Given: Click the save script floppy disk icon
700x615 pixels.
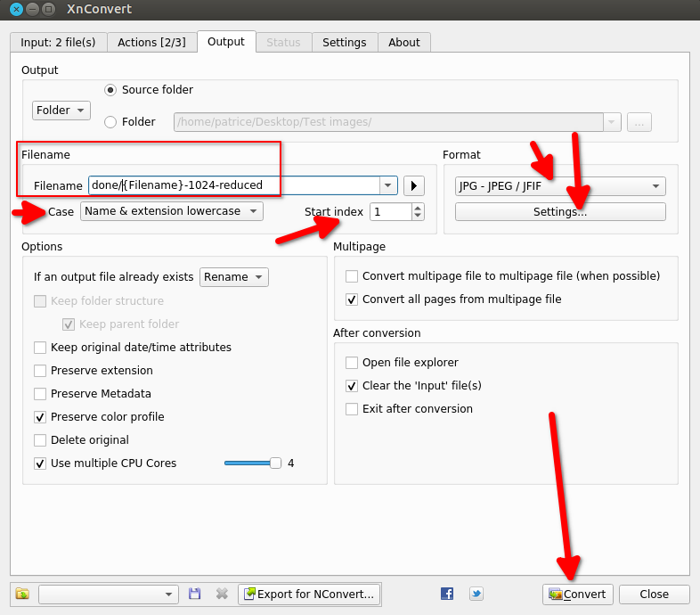Looking at the screenshot, I should coord(194,594).
